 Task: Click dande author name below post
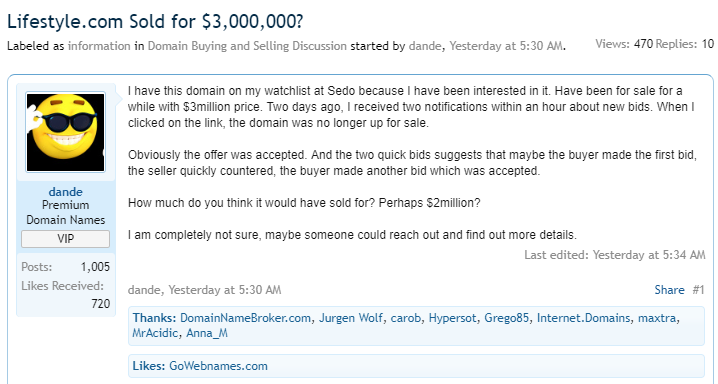(x=144, y=290)
